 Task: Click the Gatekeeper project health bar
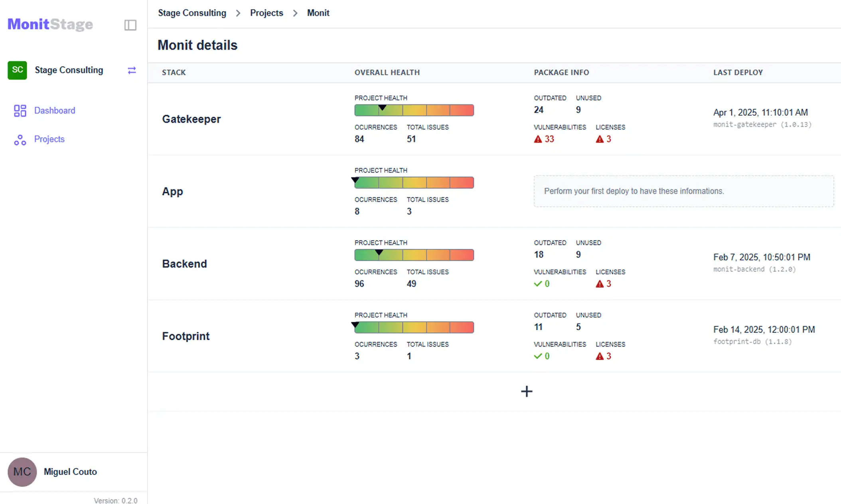click(x=414, y=110)
